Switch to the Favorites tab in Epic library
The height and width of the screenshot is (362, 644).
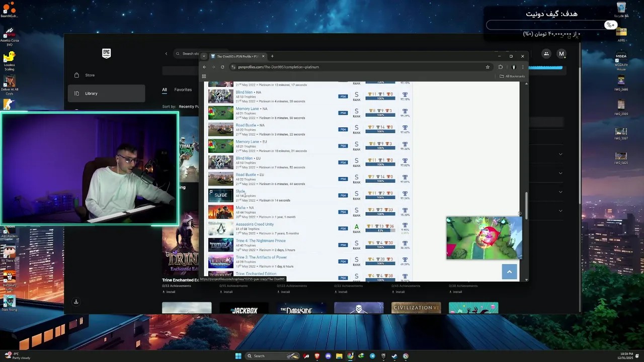pos(183,89)
